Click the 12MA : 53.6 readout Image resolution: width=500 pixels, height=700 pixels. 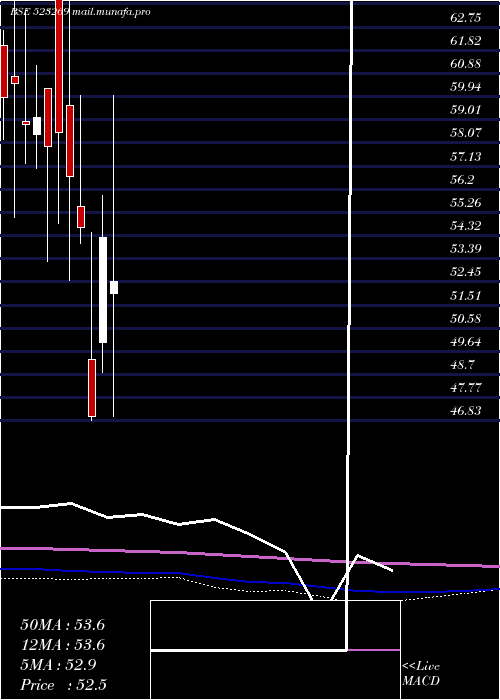click(62, 645)
